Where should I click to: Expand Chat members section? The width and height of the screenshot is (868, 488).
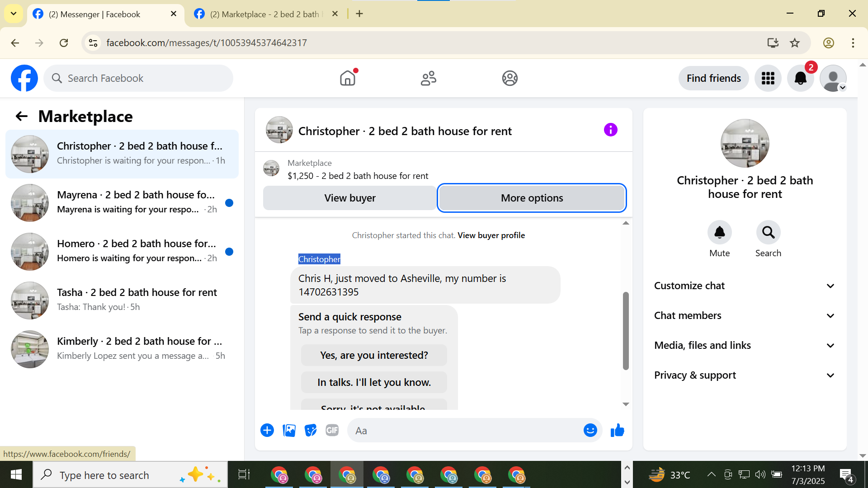tap(745, 316)
